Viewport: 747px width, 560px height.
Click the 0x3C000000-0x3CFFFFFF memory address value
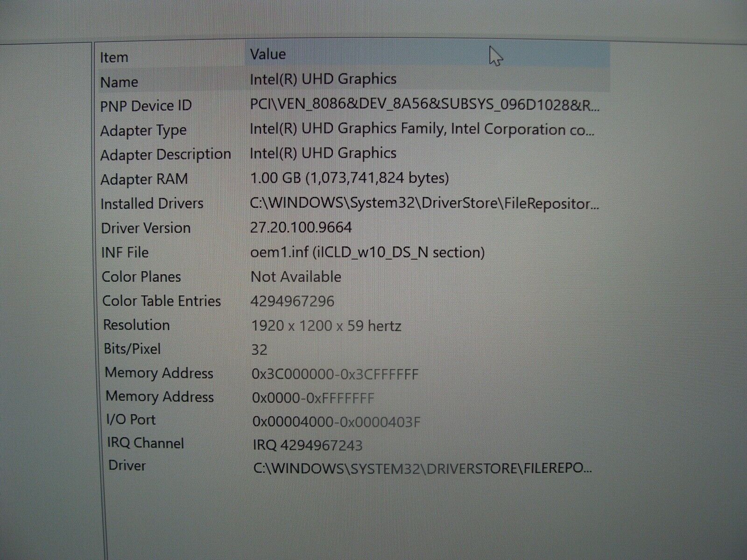335,374
